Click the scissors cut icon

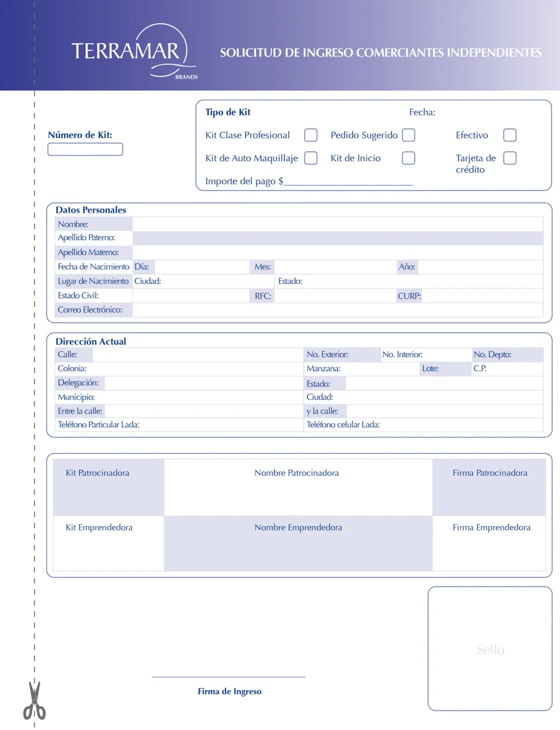(x=34, y=701)
